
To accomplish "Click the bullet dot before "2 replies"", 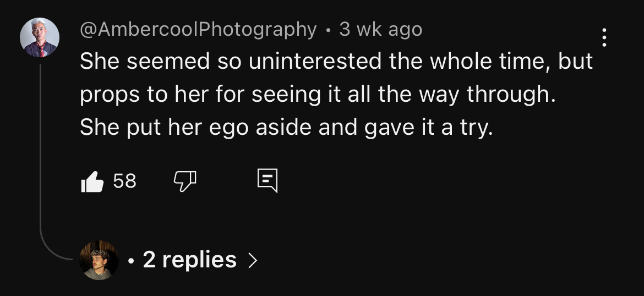I will pos(130,261).
